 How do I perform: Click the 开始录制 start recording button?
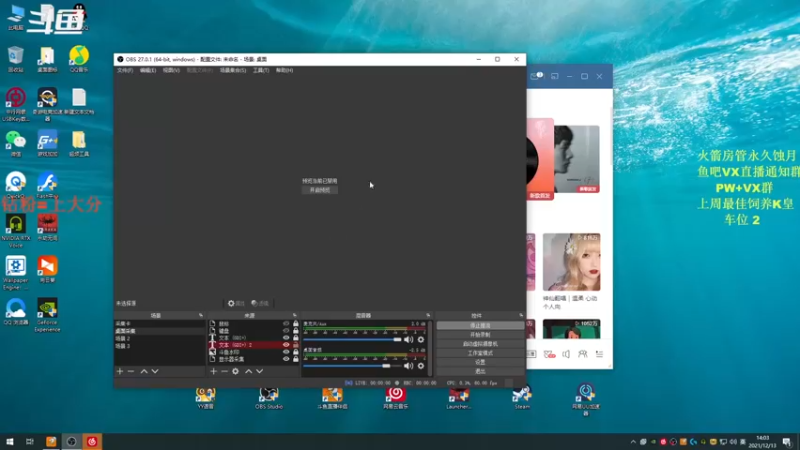(480, 335)
